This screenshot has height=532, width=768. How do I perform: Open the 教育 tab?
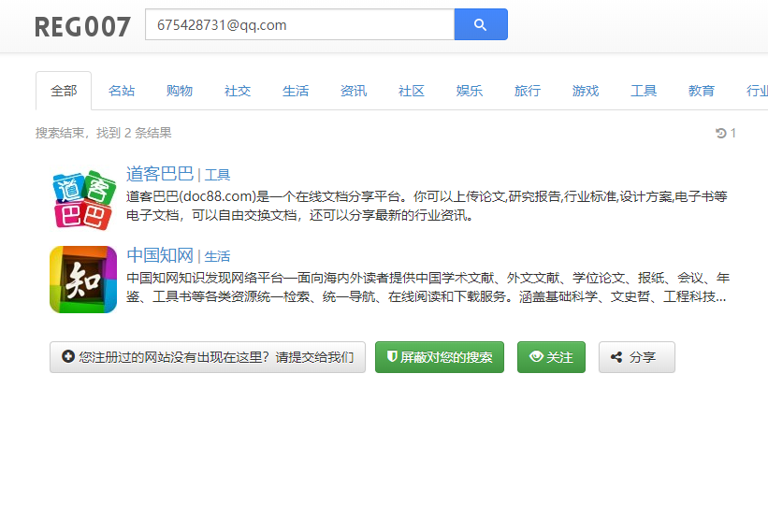tap(702, 91)
